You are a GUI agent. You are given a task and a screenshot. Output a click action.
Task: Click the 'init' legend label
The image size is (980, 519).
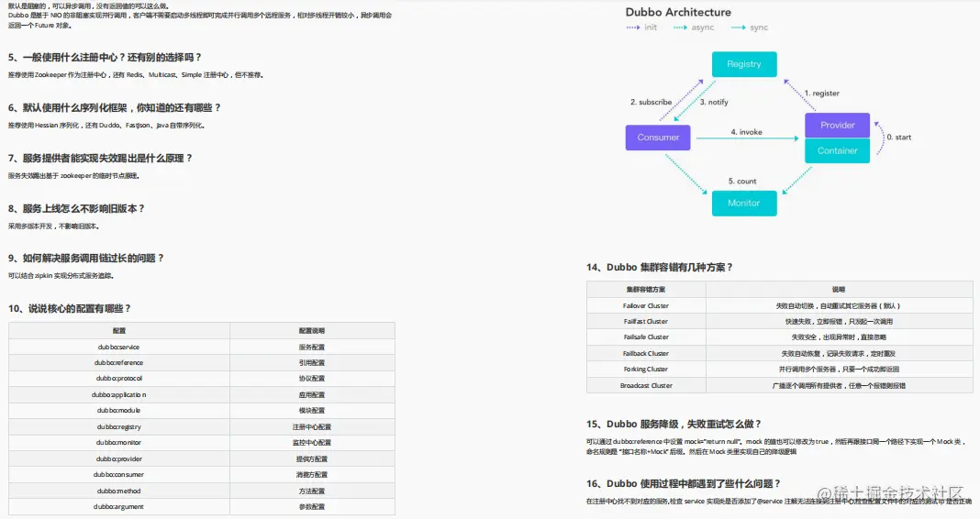tap(651, 28)
